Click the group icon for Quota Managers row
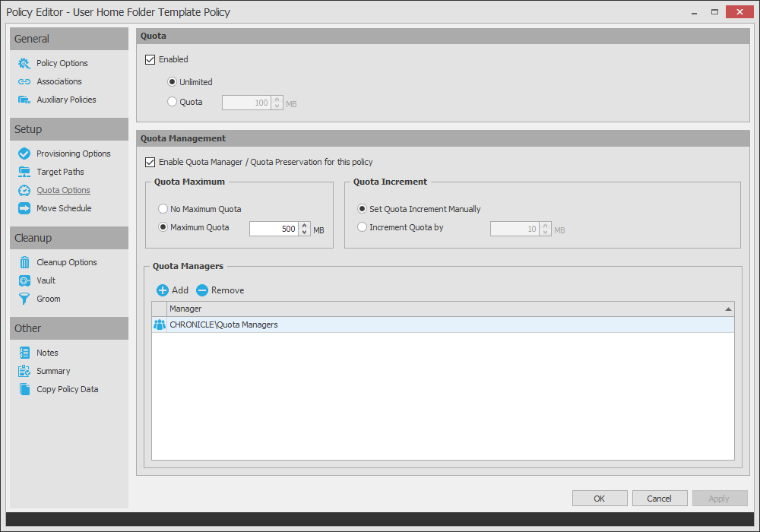 160,325
